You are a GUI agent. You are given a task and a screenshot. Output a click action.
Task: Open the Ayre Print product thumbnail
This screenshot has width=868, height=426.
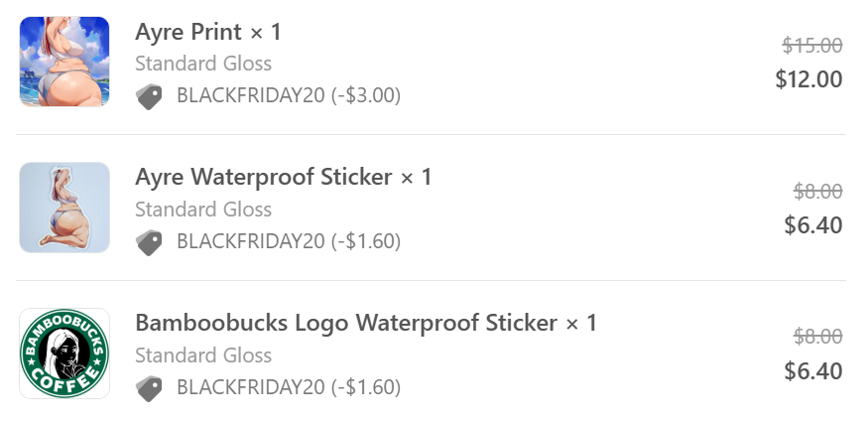pos(64,62)
